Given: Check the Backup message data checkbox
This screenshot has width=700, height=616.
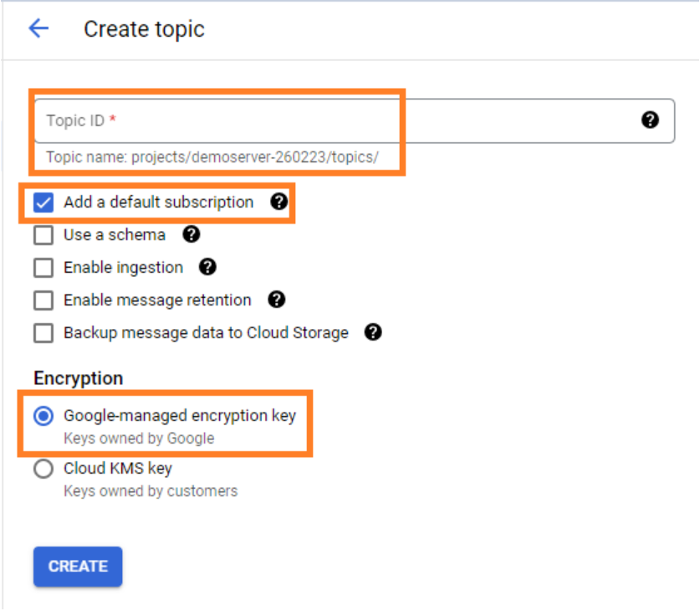Looking at the screenshot, I should (43, 333).
